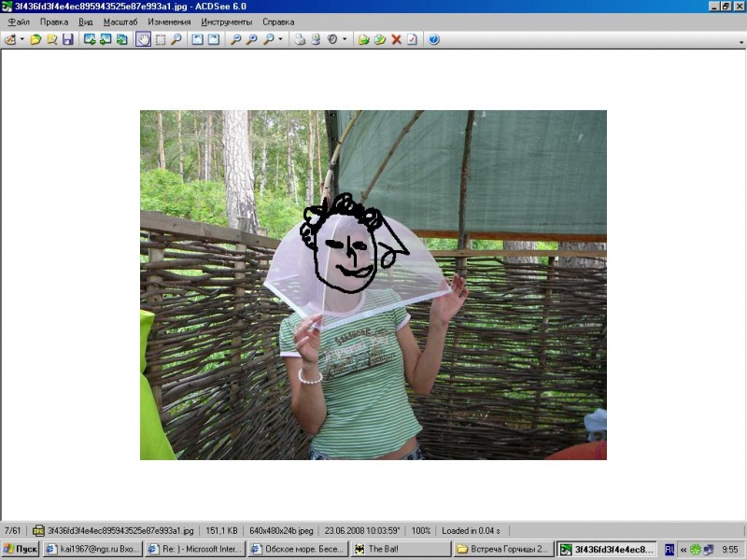Viewport: 747px width, 560px height.
Task: Open the Инструменты menu
Action: 227,21
